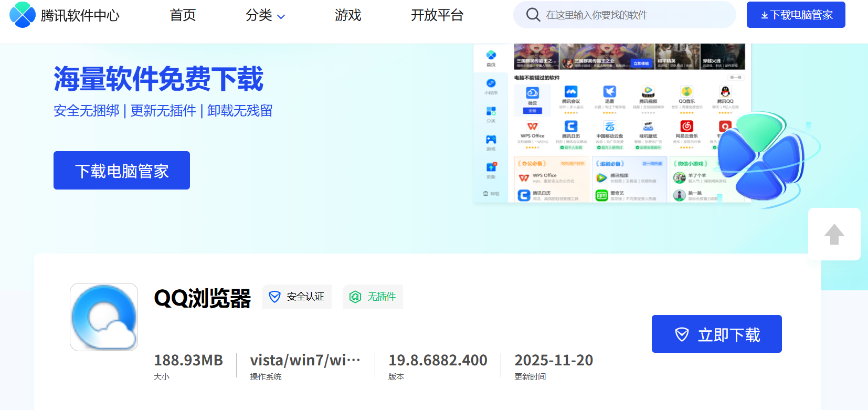Click the PC Manager screenshot in the banner
868x410 pixels.
click(x=612, y=123)
